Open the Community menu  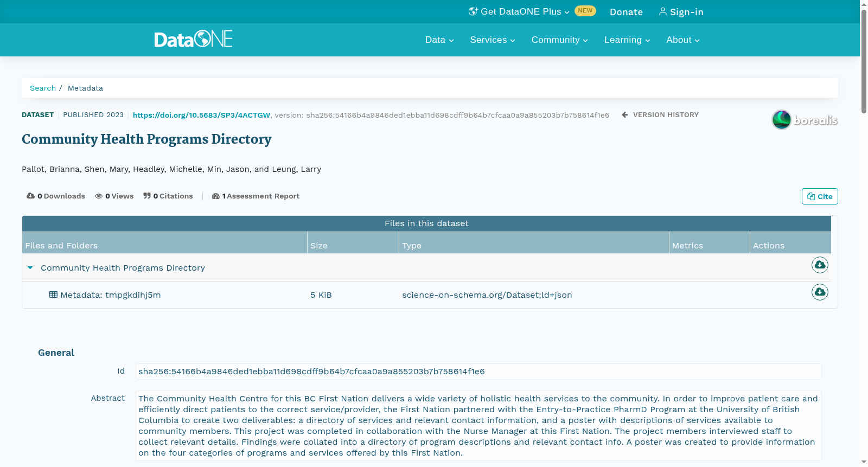click(559, 40)
